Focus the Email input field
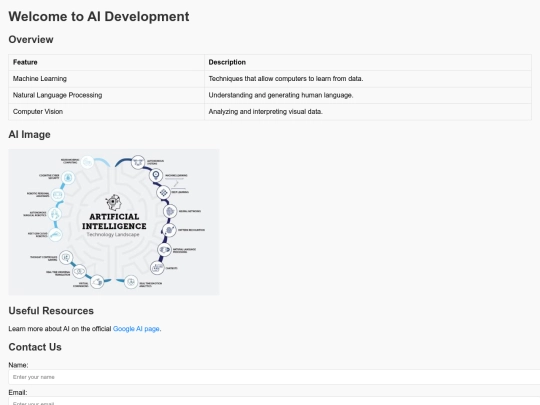 (274, 401)
